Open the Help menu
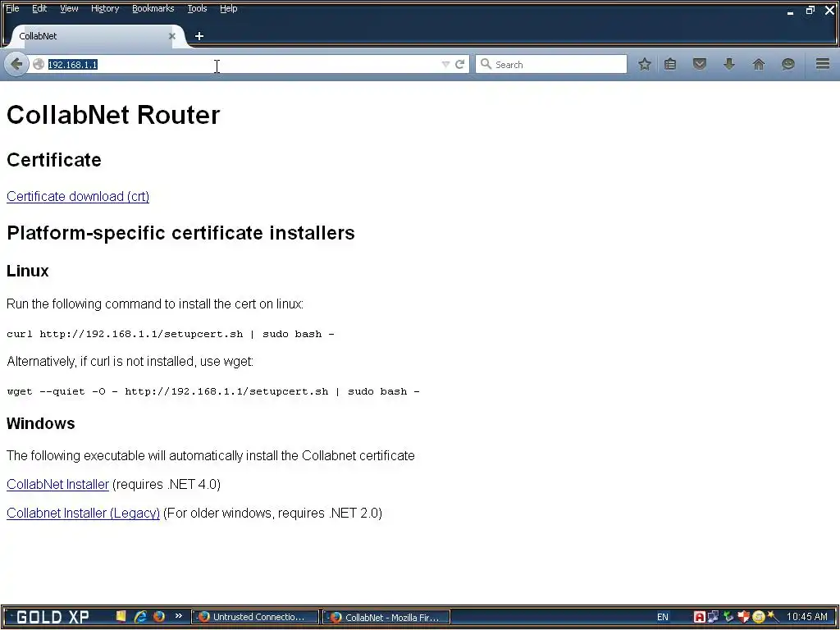The height and width of the screenshot is (630, 840). 229,8
